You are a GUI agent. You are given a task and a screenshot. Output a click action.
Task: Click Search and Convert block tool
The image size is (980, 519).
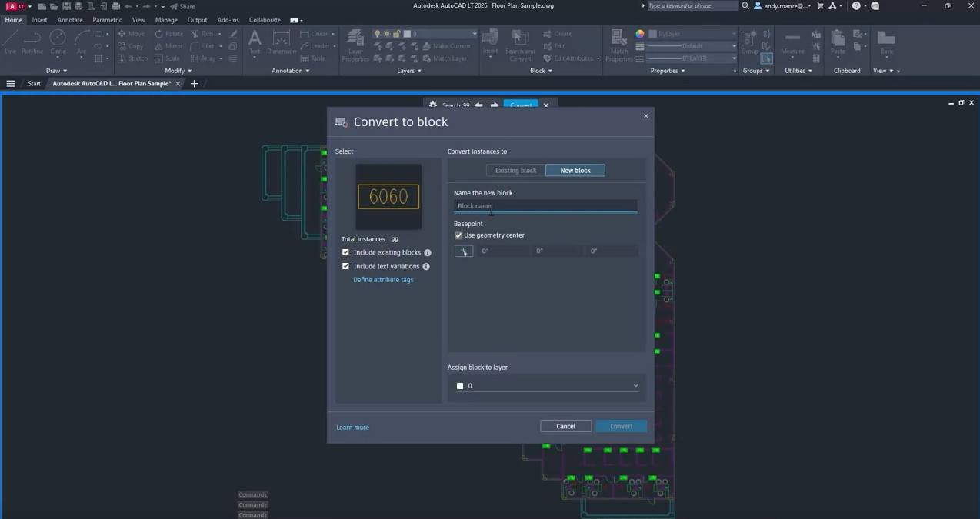point(520,45)
